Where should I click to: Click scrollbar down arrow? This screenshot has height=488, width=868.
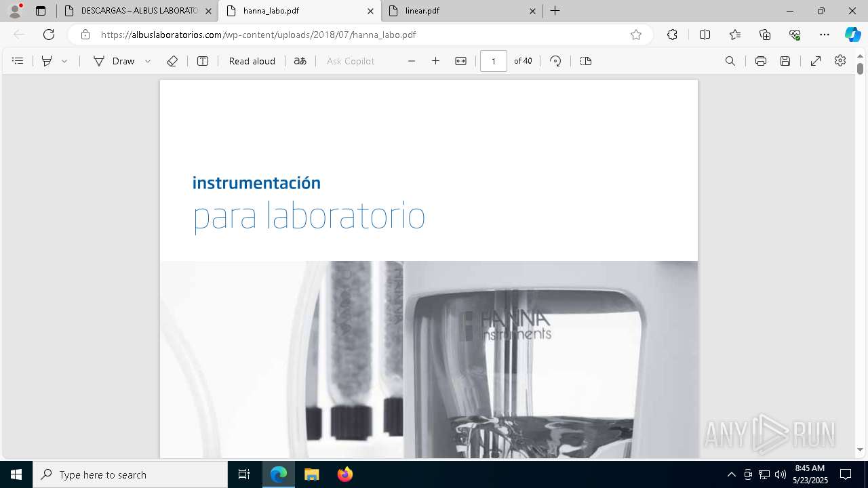tap(860, 449)
